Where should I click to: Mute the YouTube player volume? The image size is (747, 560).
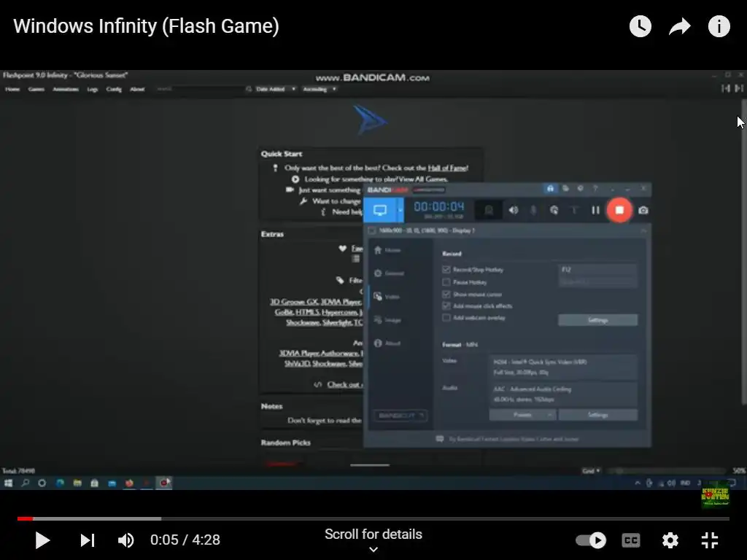click(125, 540)
